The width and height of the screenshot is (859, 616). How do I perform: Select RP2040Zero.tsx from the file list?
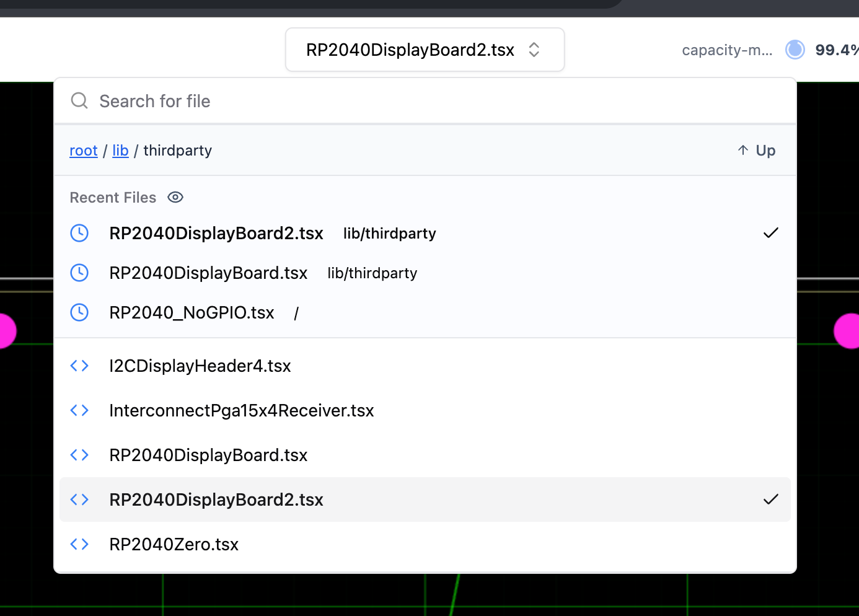[x=425, y=544]
